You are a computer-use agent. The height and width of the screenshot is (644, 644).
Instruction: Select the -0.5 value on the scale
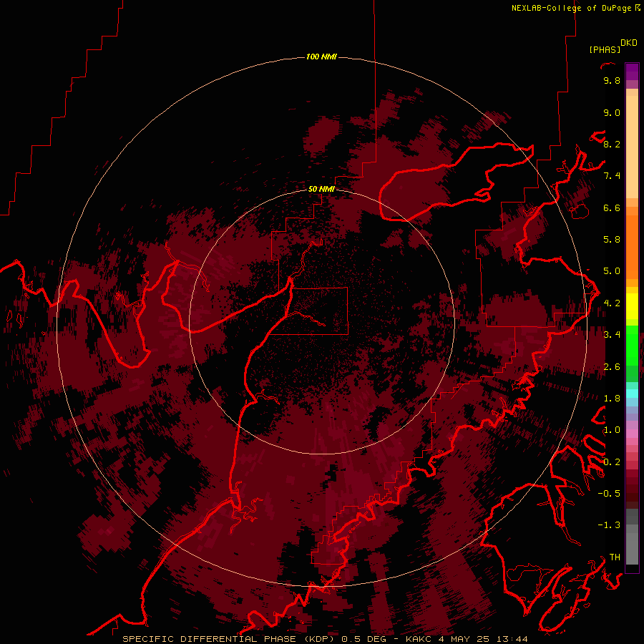(609, 494)
